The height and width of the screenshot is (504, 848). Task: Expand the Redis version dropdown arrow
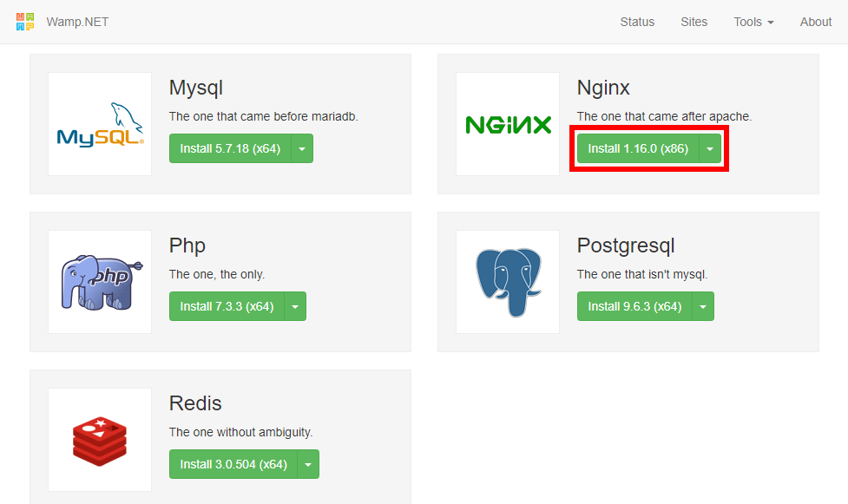[x=308, y=464]
